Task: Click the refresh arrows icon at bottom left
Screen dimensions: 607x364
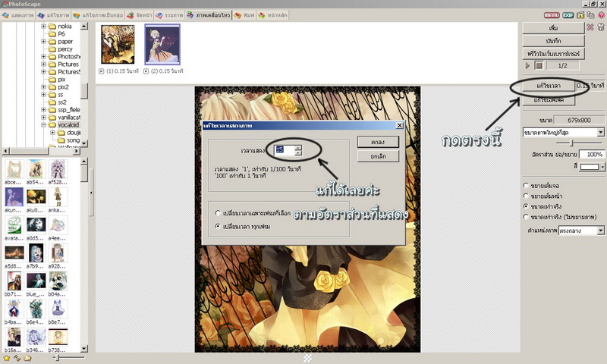Action: 17,358
